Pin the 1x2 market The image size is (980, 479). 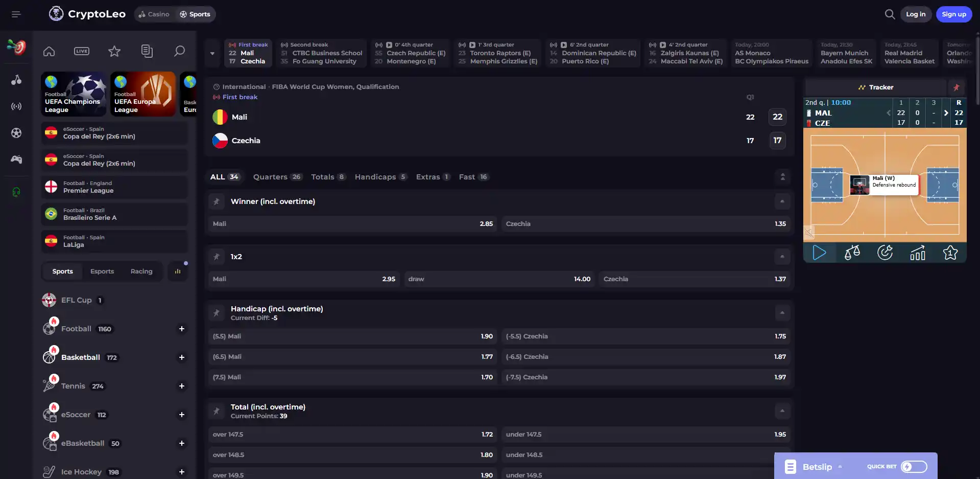pyautogui.click(x=217, y=257)
